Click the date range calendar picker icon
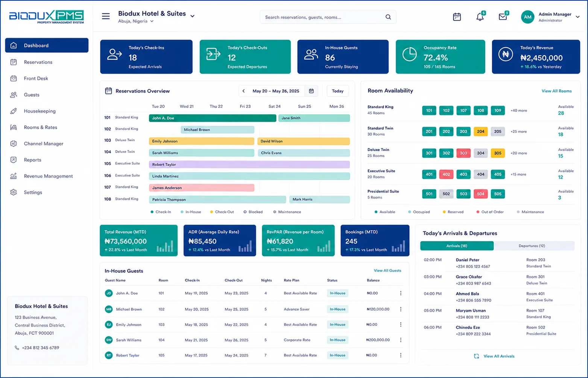 coord(311,91)
